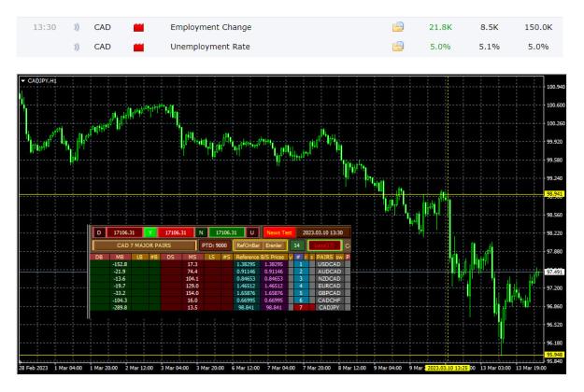Click MB value -152.8 in USDCAD row

click(120, 264)
